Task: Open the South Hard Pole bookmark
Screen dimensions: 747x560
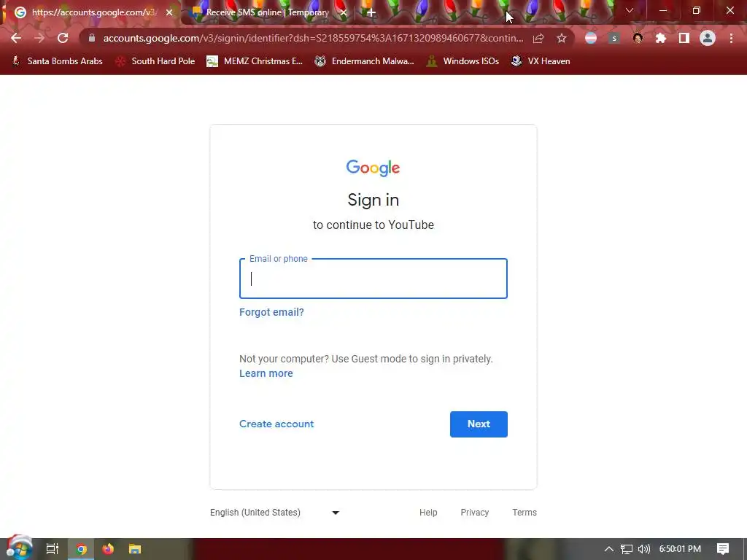Action: coord(155,61)
